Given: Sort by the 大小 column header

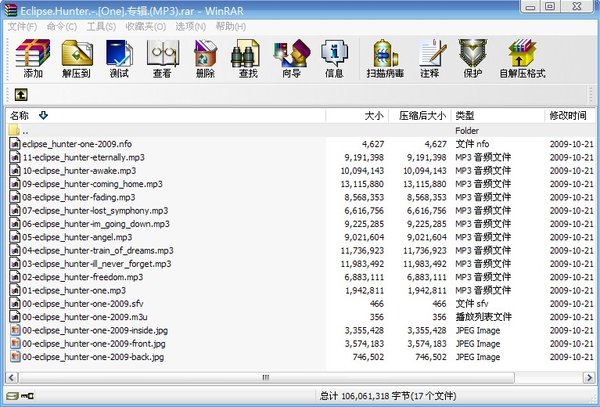Looking at the screenshot, I should tap(357, 116).
